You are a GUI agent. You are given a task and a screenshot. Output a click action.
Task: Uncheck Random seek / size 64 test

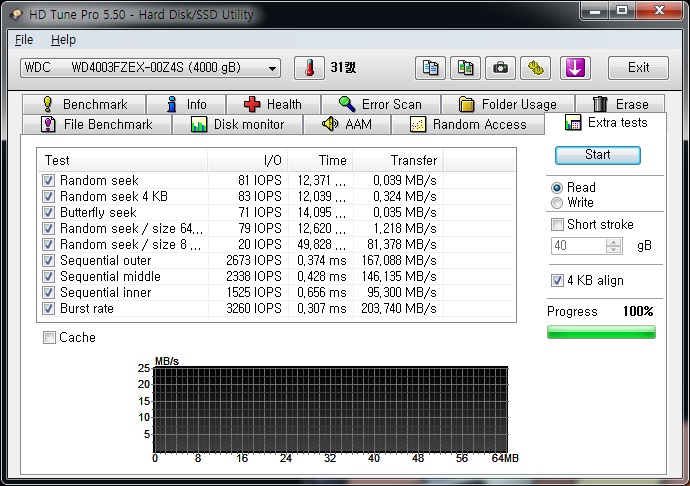(48, 228)
